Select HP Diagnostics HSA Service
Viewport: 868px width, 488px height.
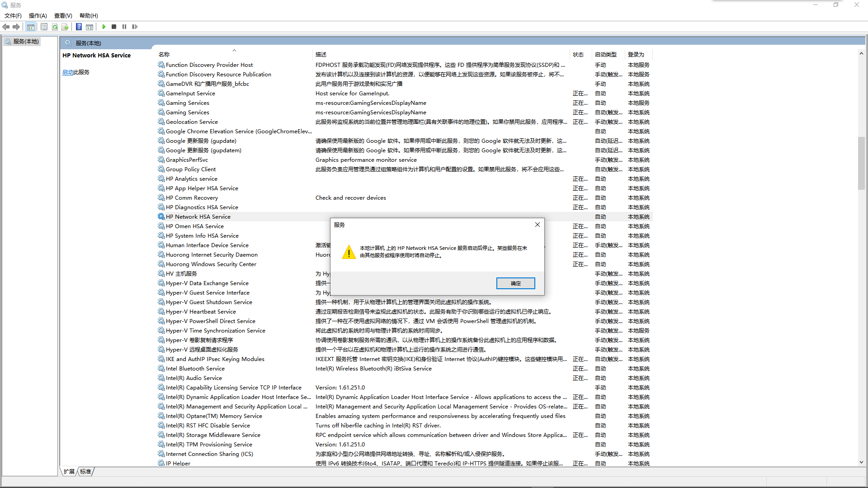(404, 207)
